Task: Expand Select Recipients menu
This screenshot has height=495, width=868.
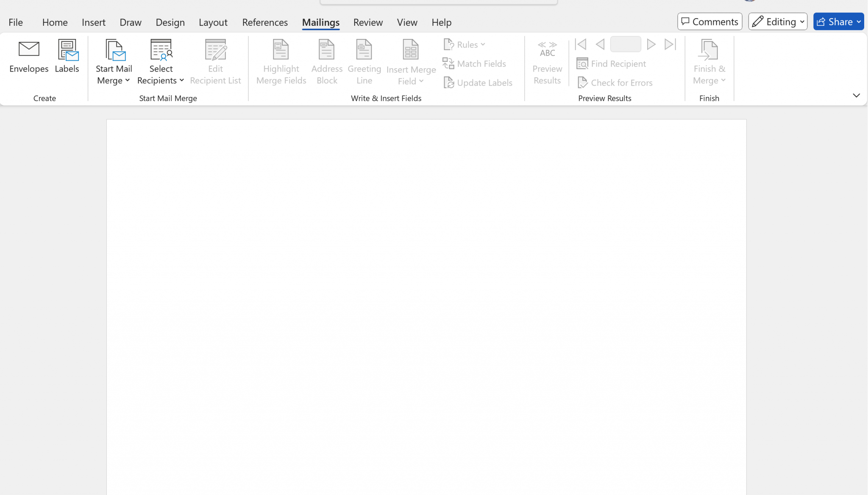Action: [x=161, y=62]
